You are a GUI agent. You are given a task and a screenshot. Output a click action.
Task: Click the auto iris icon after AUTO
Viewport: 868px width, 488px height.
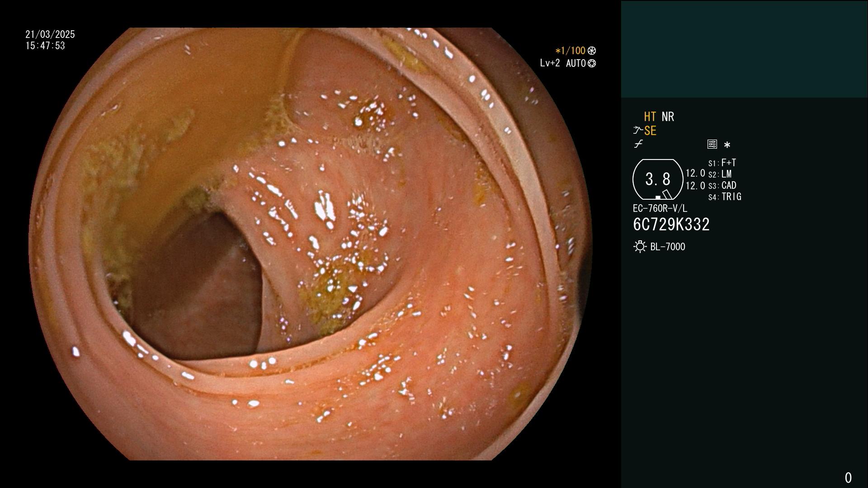click(592, 63)
